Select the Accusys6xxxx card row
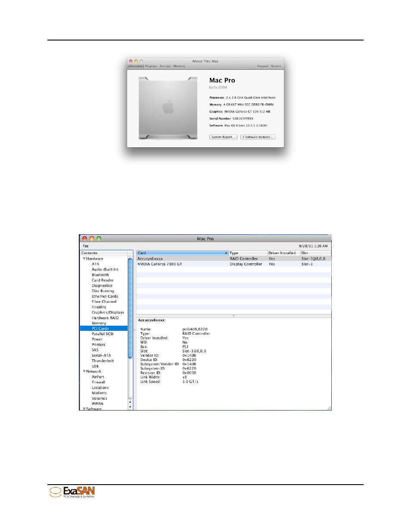The width and height of the screenshot is (411, 532). [x=234, y=259]
